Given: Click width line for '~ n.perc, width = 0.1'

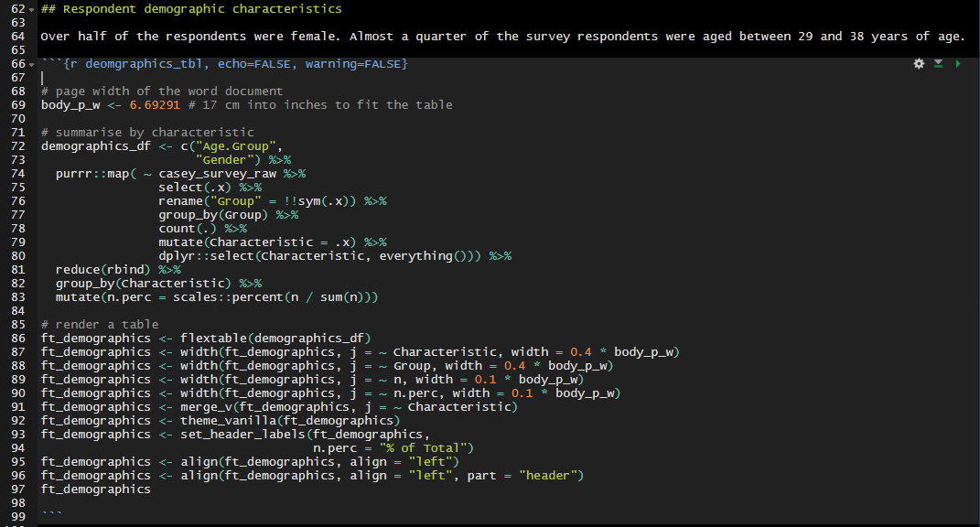Looking at the screenshot, I should tap(330, 393).
